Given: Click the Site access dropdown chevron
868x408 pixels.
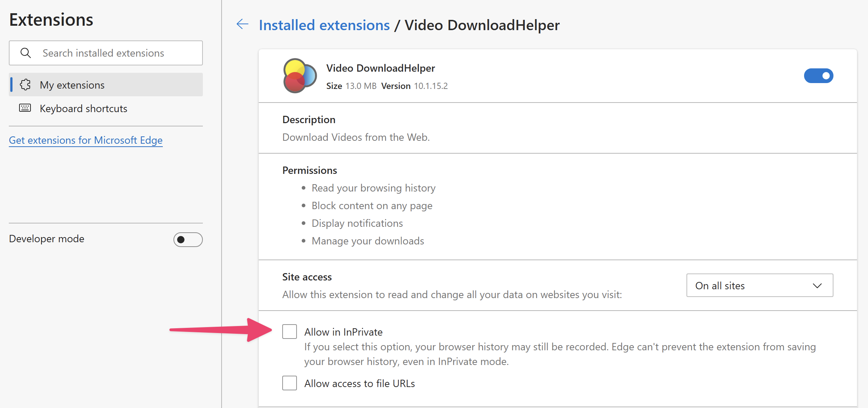Looking at the screenshot, I should tap(817, 286).
